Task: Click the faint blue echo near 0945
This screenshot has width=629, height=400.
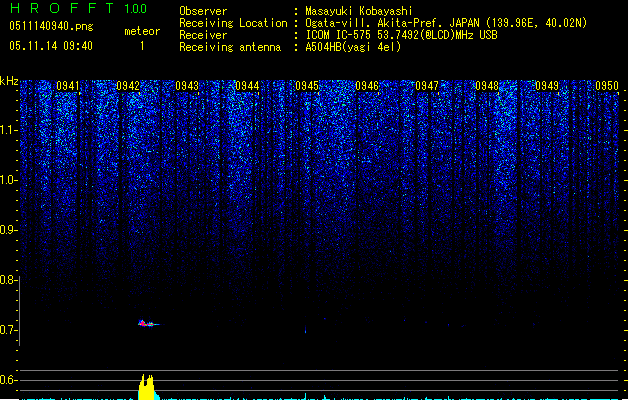Action: [306, 330]
